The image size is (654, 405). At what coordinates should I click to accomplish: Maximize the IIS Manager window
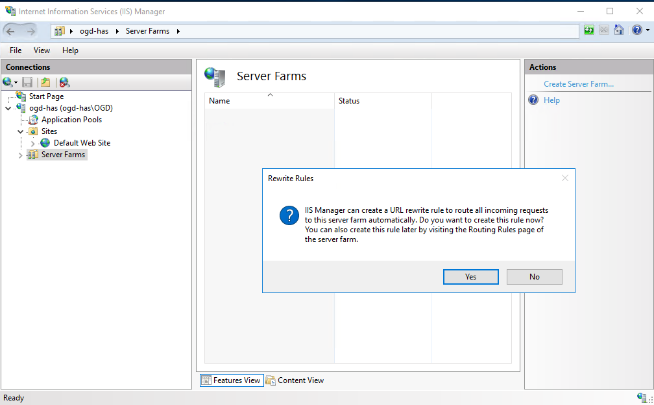[x=610, y=11]
